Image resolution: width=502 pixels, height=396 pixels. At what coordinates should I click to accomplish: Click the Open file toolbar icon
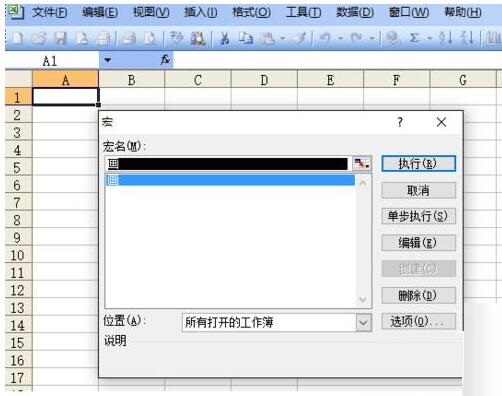tap(39, 38)
